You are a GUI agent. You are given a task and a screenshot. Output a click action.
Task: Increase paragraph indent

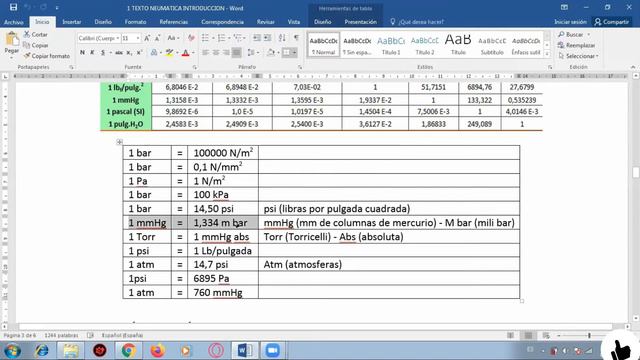(267, 38)
